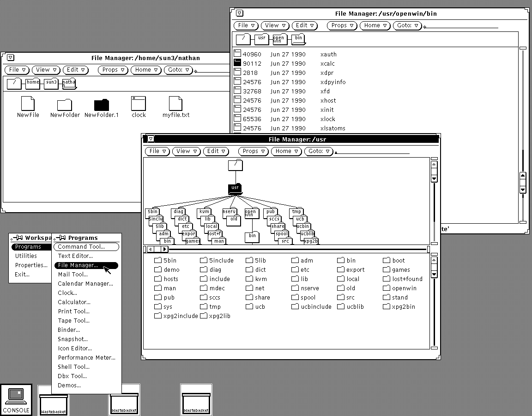Click the usr folder in tree view
532x416 pixels.
[236, 188]
